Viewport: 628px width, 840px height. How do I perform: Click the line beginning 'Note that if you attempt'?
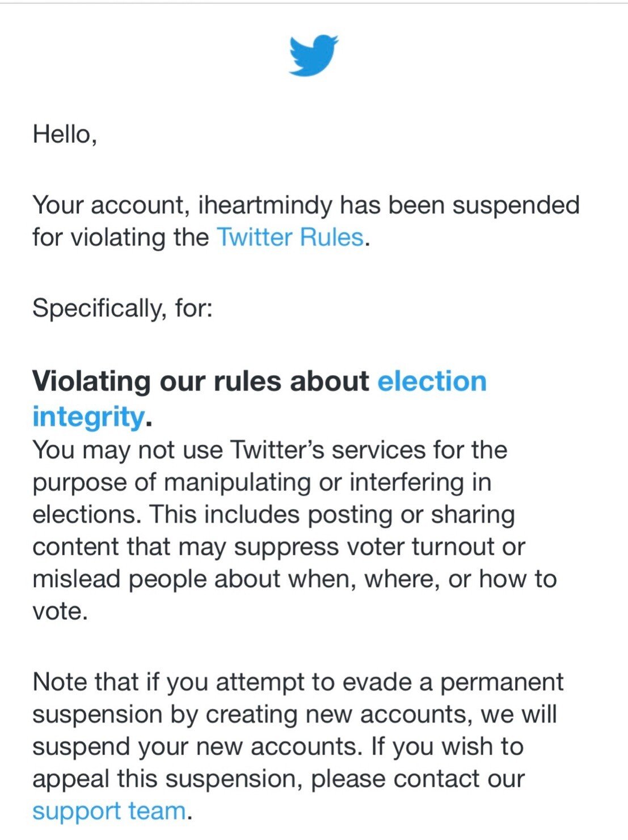coord(298,682)
